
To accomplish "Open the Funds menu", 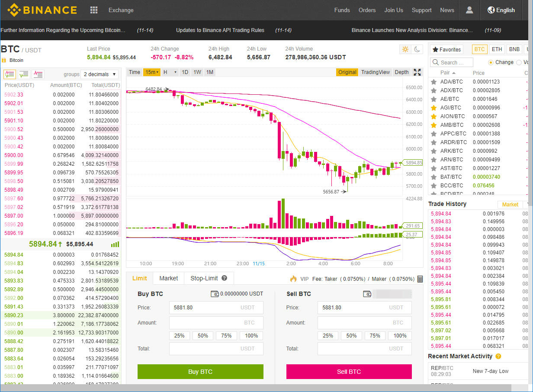I will (x=342, y=10).
